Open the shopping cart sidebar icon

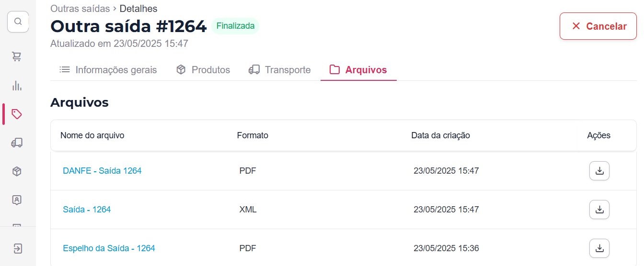click(17, 56)
